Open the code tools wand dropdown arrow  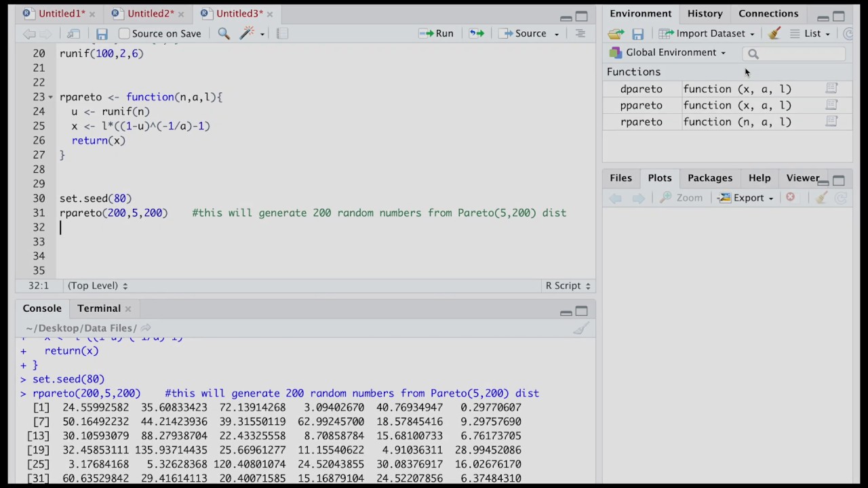pos(262,34)
